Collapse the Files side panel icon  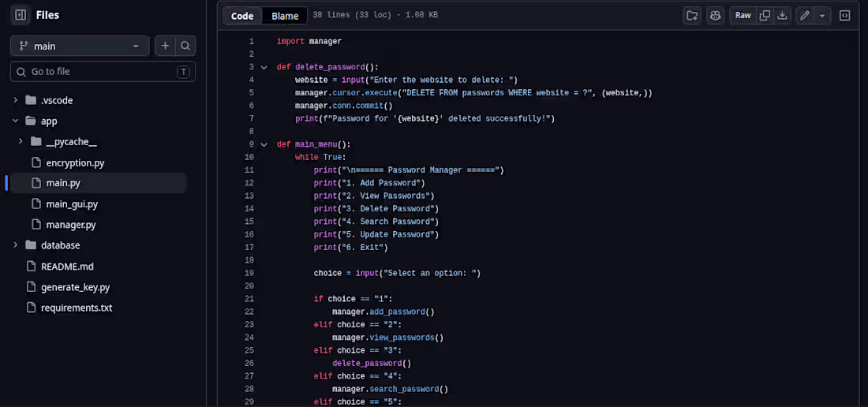click(x=21, y=16)
